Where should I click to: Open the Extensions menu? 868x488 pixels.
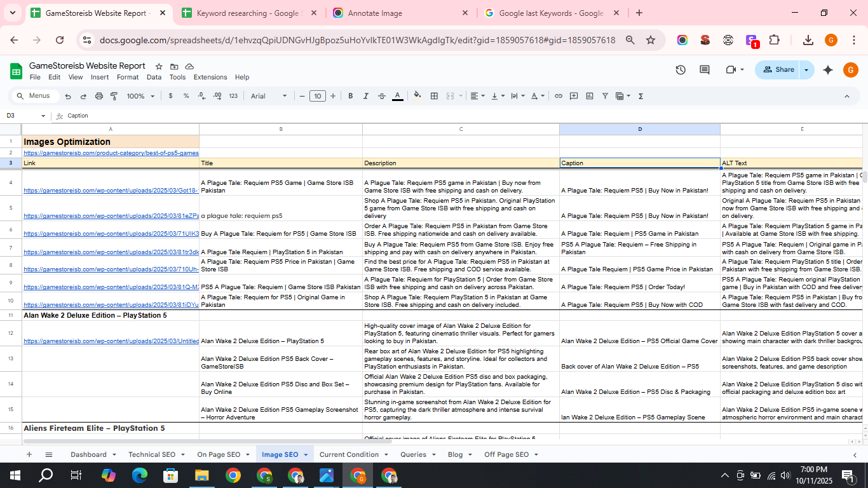point(210,77)
